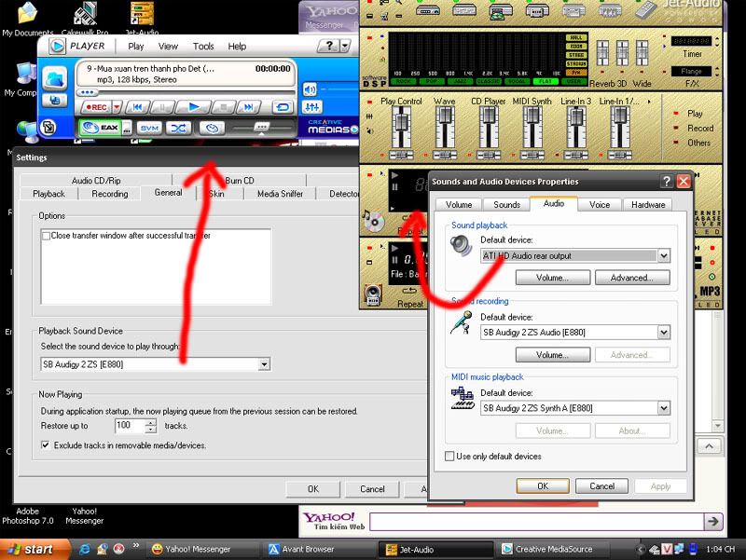Viewport: 746px width, 560px height.
Task: Skip to previous track in Creative Player
Action: point(137,107)
